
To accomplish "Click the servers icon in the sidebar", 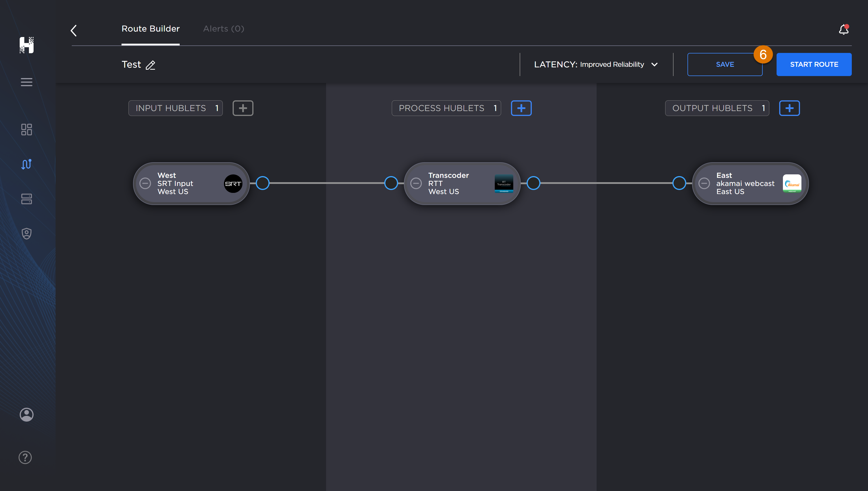I will point(26,199).
